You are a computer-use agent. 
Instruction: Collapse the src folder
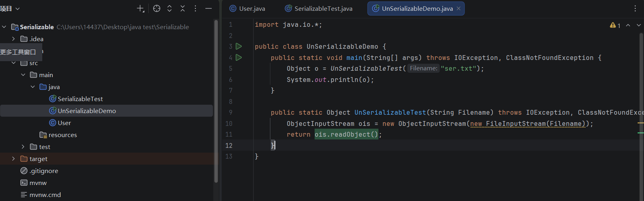tap(14, 63)
